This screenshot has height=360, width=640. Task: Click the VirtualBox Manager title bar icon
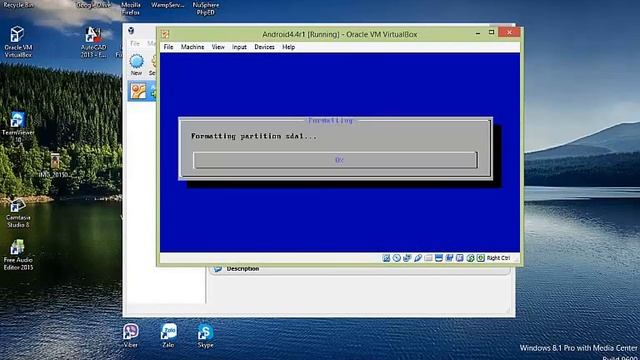(131, 30)
